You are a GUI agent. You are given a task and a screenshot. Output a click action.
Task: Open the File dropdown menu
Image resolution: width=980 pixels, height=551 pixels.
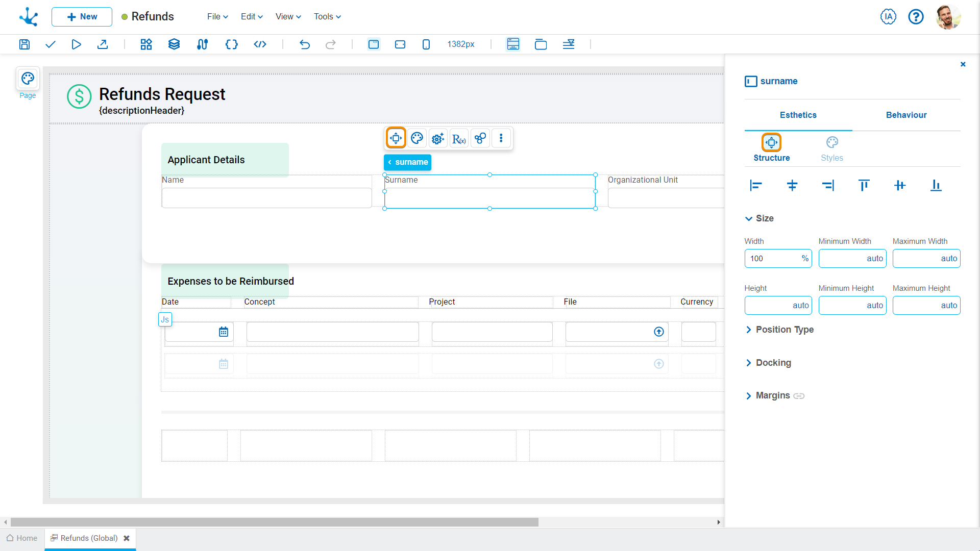217,17
